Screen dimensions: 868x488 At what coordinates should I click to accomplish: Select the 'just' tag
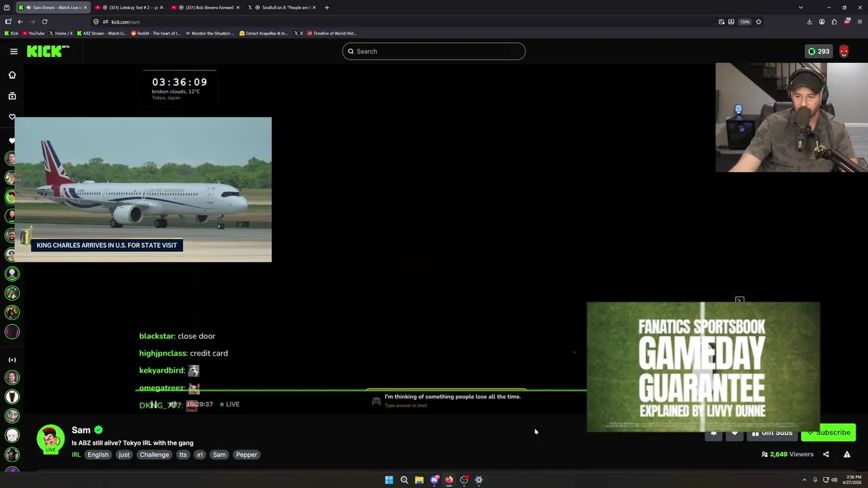[x=124, y=455]
